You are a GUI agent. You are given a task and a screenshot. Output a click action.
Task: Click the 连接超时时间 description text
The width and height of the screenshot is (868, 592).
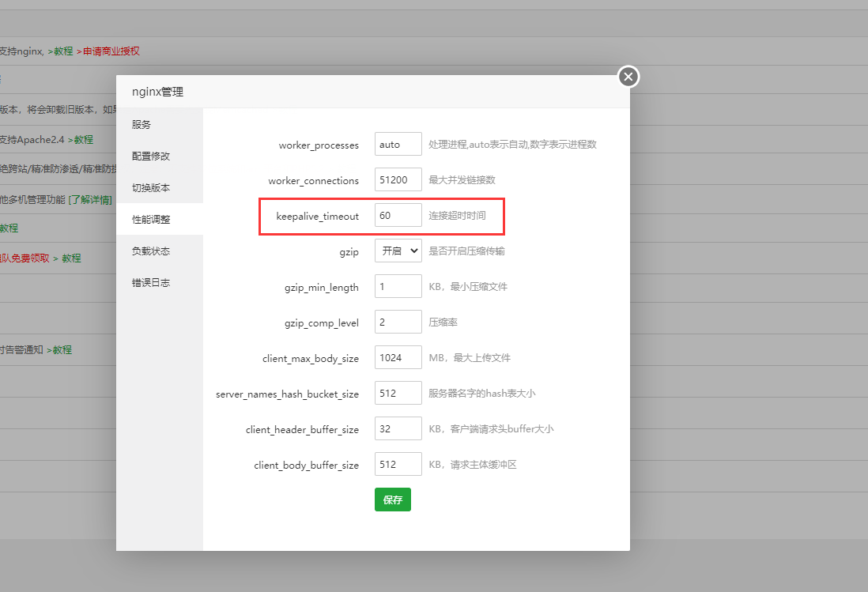pyautogui.click(x=457, y=215)
